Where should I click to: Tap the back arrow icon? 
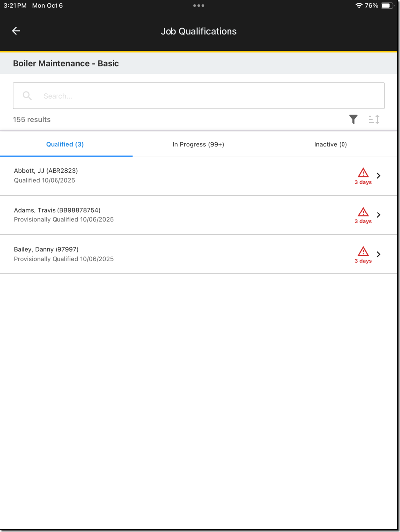pyautogui.click(x=16, y=31)
